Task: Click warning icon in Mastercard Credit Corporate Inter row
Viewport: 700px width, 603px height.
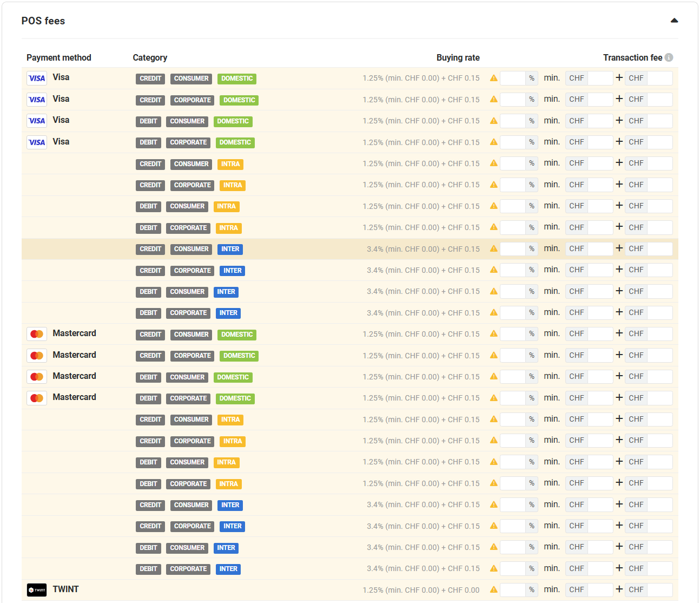Action: [493, 526]
